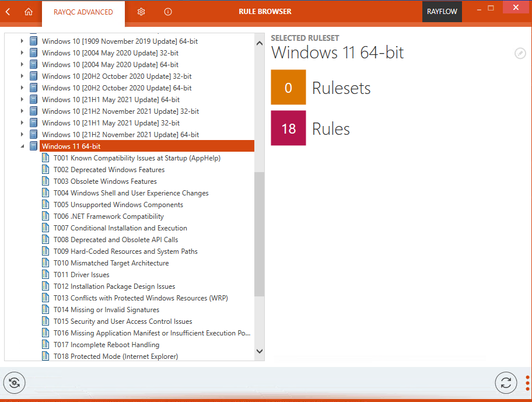Switch to the RAYQC ADVANCED tab
Screen dimensions: 532x402
pos(83,12)
